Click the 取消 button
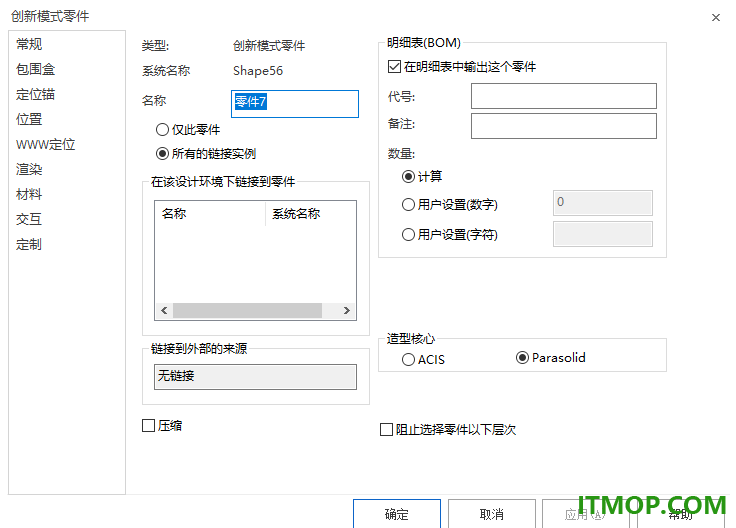 coord(491,514)
